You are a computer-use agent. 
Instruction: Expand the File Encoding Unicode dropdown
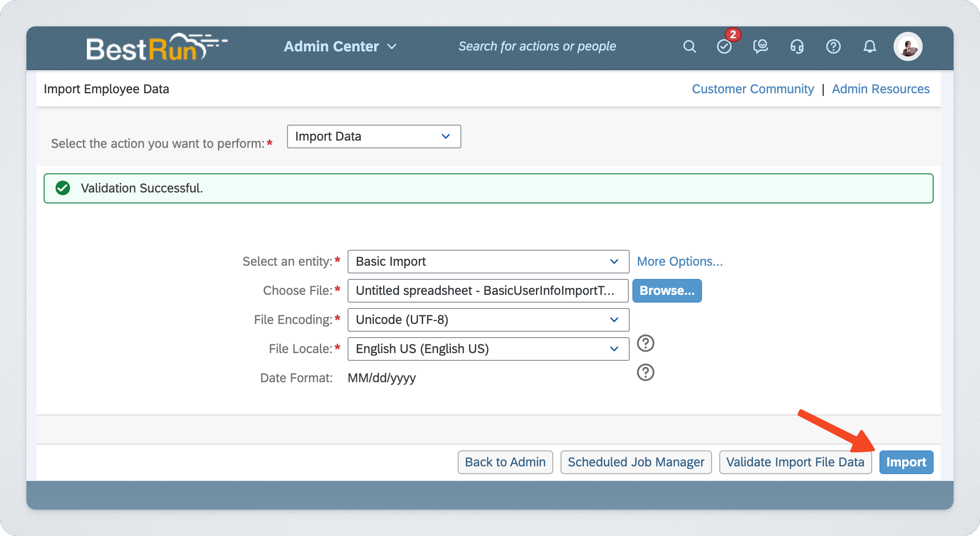pyautogui.click(x=488, y=320)
